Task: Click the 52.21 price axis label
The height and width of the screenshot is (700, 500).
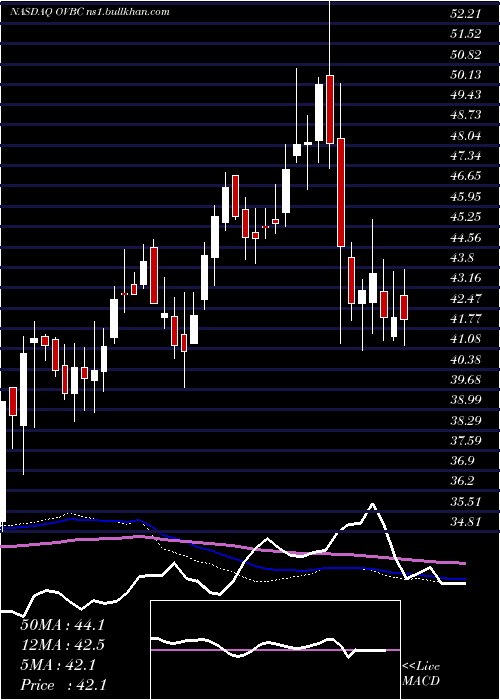Action: [x=465, y=14]
